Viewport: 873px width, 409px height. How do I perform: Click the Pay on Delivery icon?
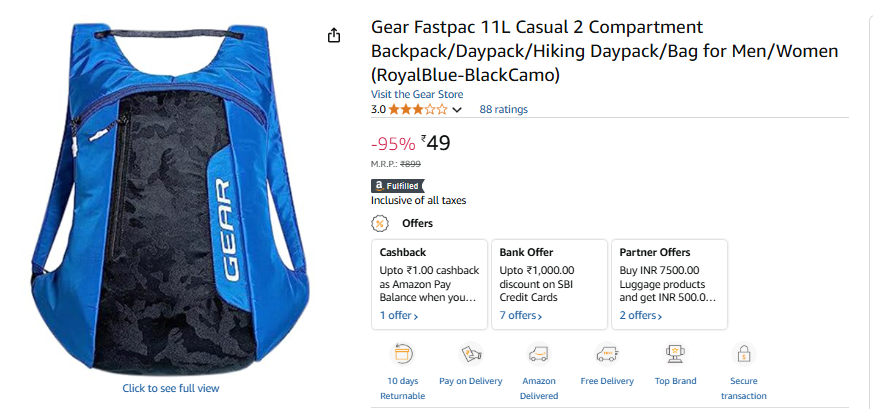click(x=470, y=353)
